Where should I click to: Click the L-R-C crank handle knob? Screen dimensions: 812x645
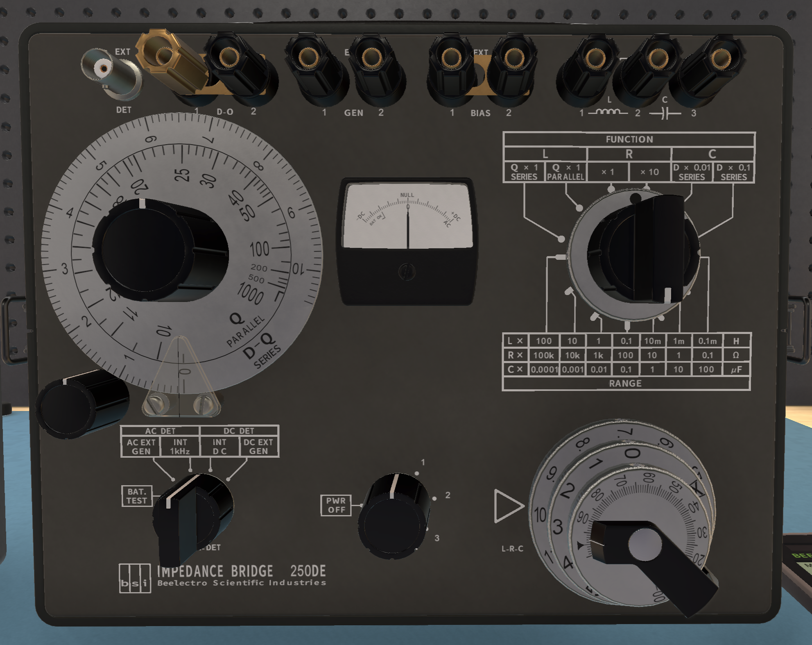(645, 544)
